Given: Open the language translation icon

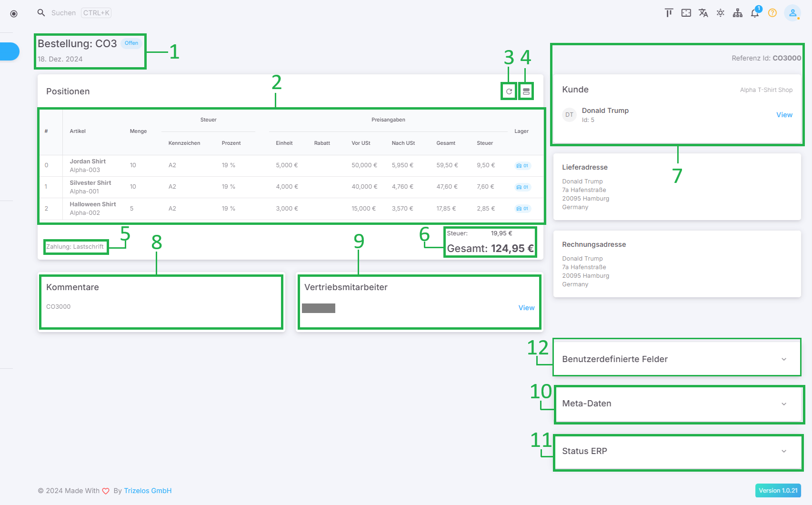Looking at the screenshot, I should [x=703, y=13].
